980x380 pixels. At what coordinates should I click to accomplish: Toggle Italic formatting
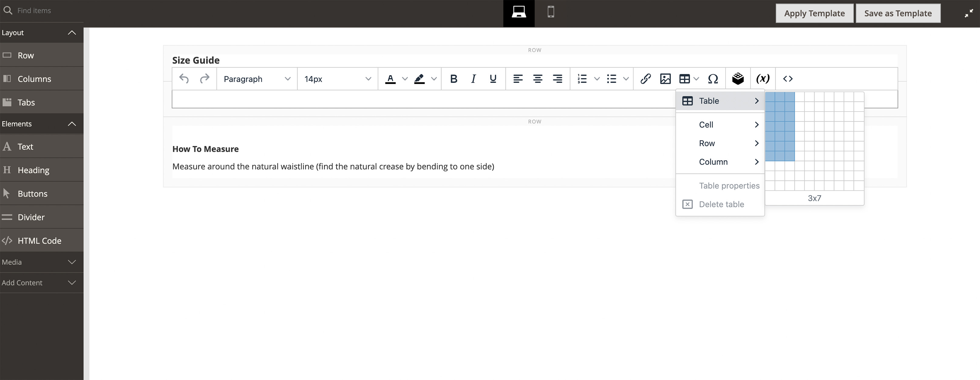click(473, 79)
